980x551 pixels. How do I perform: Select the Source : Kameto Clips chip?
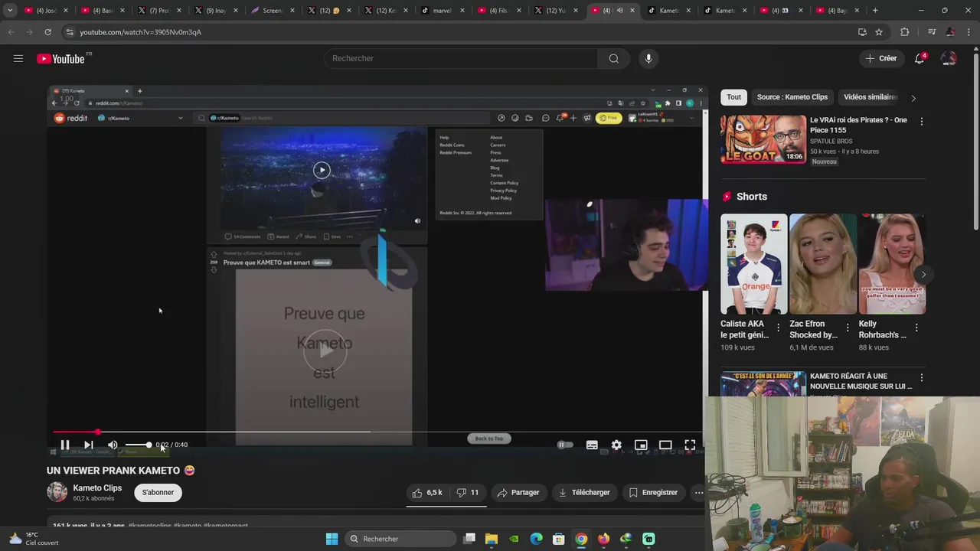(x=792, y=97)
